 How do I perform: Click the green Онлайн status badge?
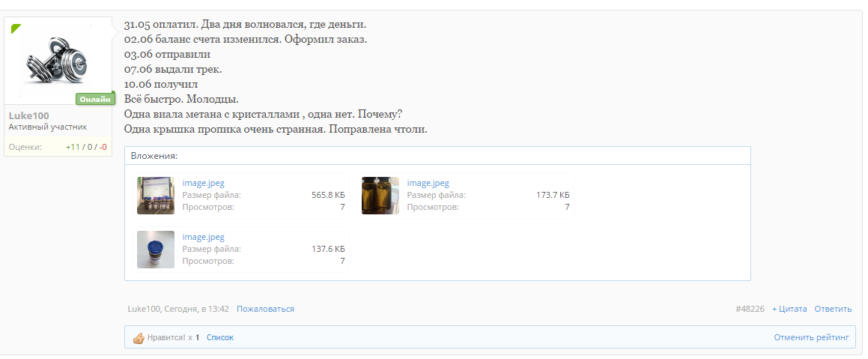tap(94, 99)
